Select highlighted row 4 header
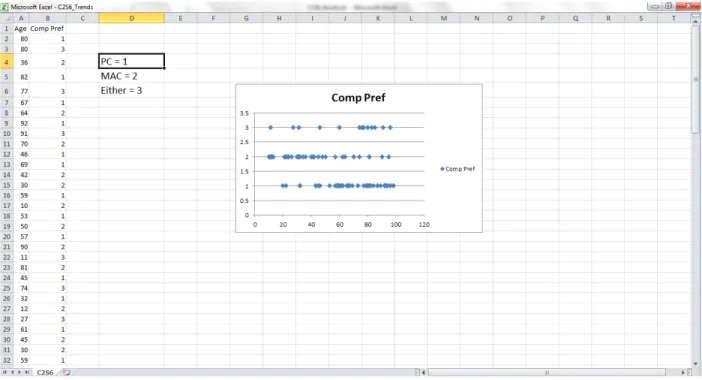This screenshot has height=380, width=702. (6, 62)
